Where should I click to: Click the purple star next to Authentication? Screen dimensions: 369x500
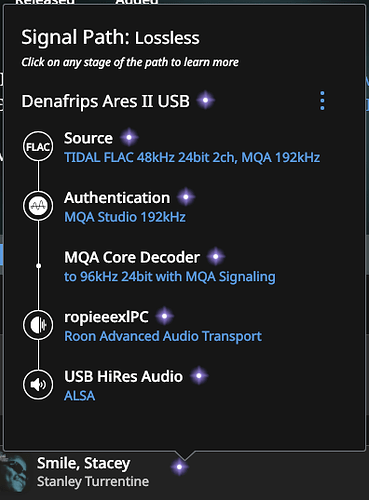(186, 197)
